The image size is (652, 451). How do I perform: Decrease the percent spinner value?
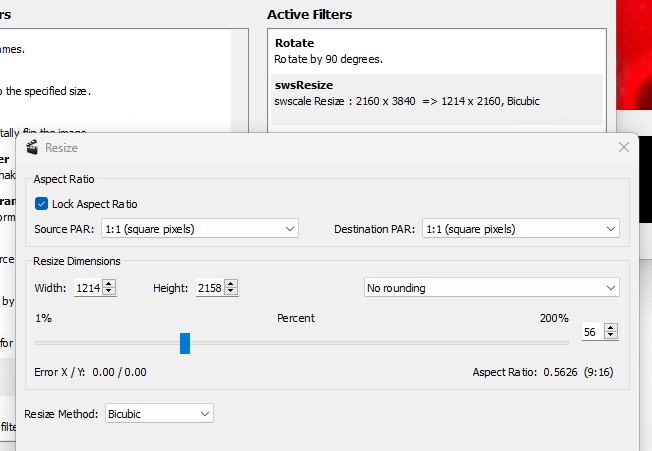pyautogui.click(x=612, y=336)
